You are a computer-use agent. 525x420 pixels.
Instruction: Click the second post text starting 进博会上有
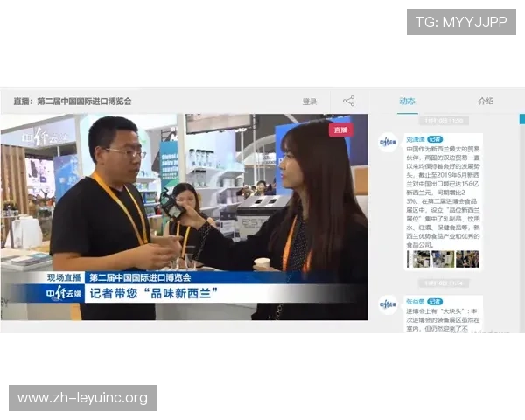pos(443,320)
